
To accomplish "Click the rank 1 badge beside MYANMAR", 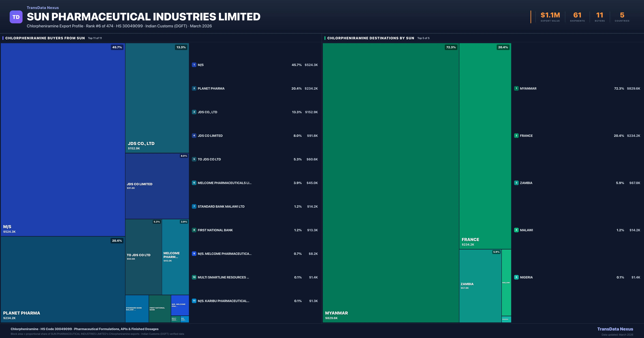I will click(x=516, y=88).
